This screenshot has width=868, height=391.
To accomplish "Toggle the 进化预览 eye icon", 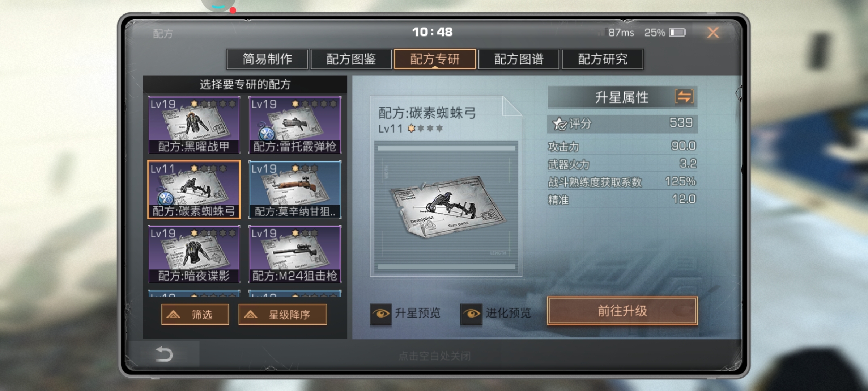I will (471, 314).
